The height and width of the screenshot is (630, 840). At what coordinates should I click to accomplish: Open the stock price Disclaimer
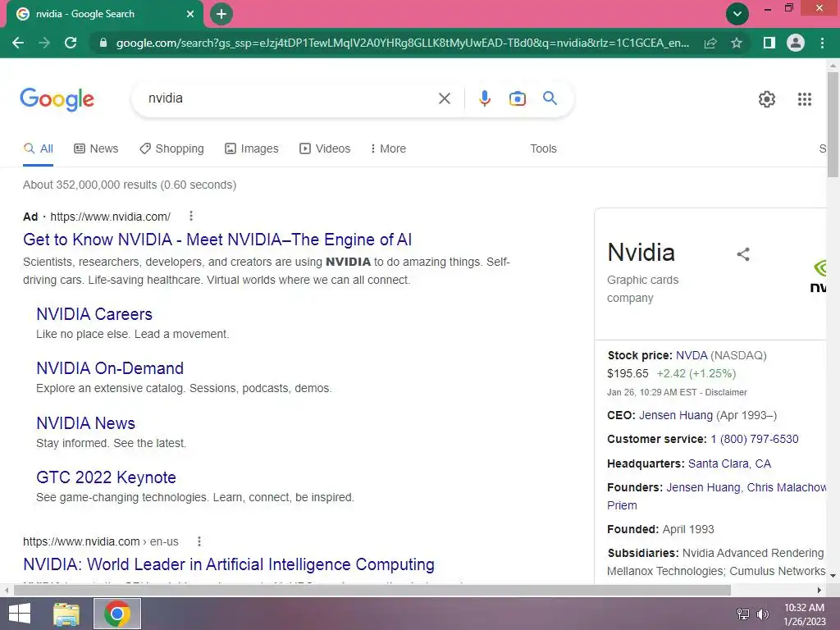point(726,392)
